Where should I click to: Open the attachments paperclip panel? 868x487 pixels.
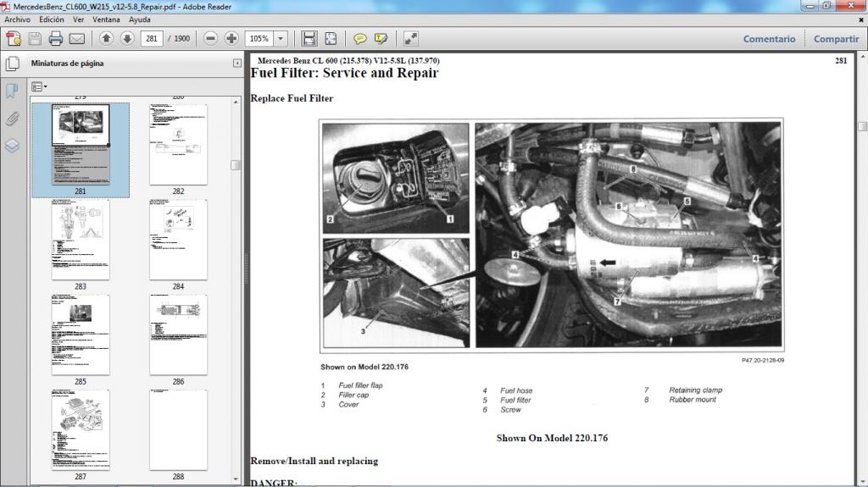pos(12,118)
